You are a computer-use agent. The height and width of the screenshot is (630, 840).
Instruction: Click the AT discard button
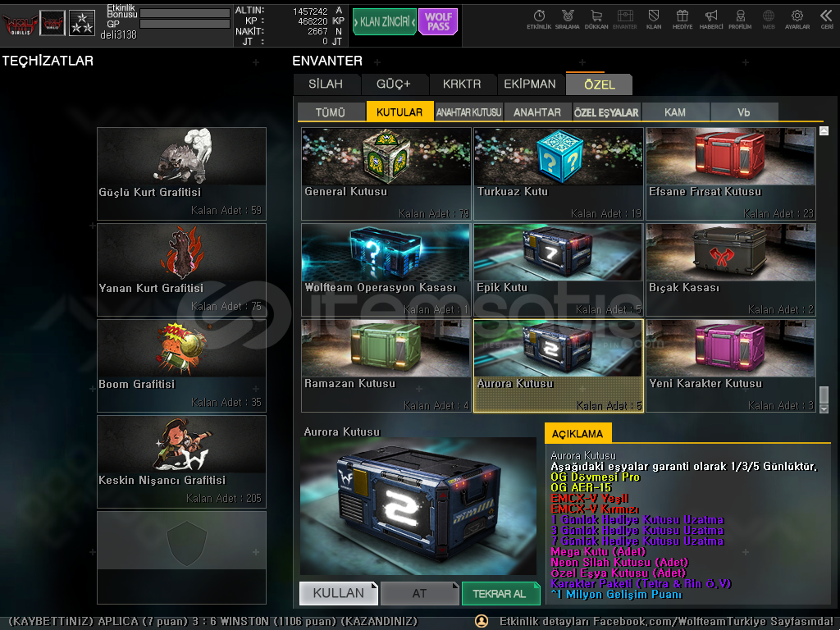(419, 593)
